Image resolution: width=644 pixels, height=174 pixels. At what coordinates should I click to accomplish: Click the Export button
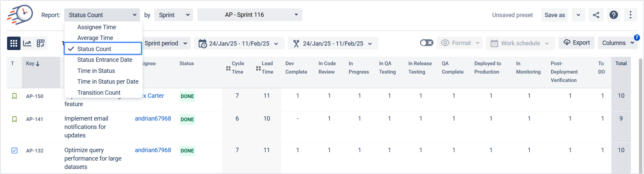[576, 43]
